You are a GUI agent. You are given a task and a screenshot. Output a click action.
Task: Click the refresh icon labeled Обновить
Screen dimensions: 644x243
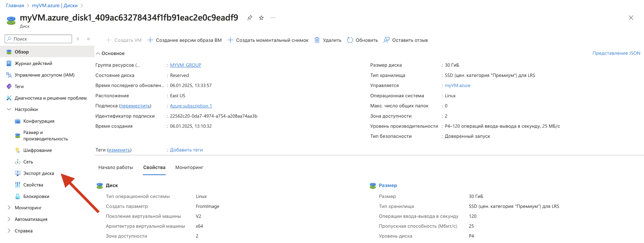tap(350, 40)
